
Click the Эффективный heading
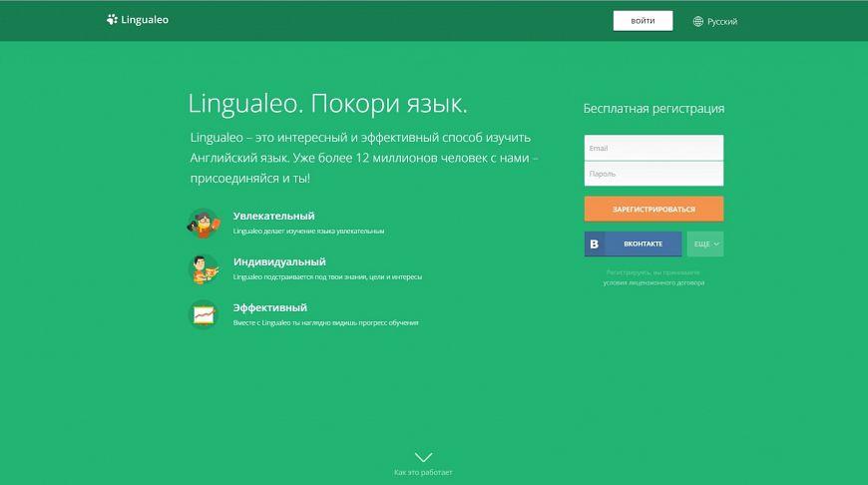tap(270, 307)
